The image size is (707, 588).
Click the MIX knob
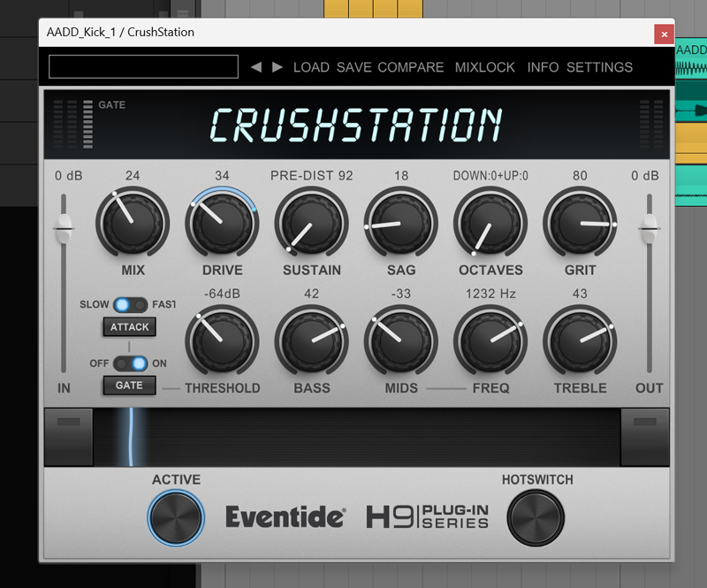(x=133, y=224)
